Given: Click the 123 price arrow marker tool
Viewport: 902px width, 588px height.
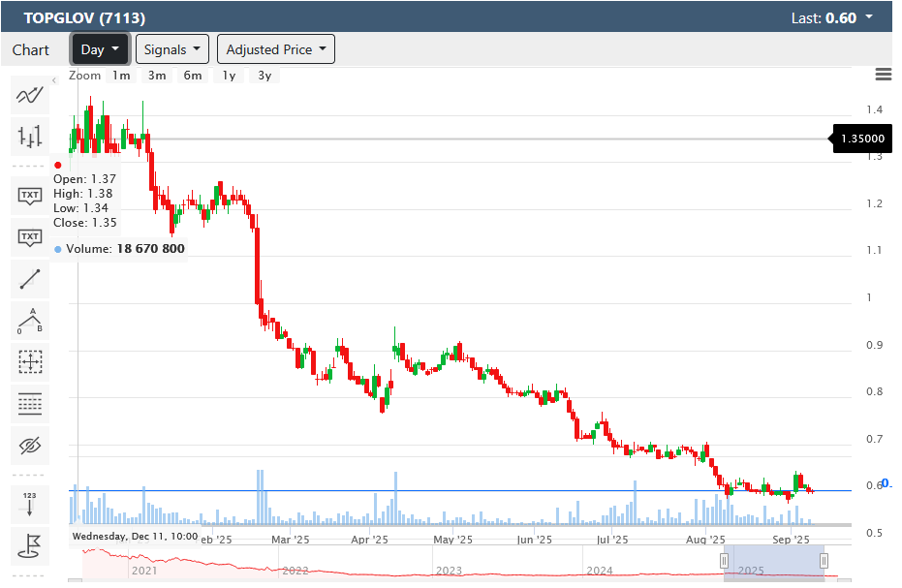Looking at the screenshot, I should [x=30, y=504].
